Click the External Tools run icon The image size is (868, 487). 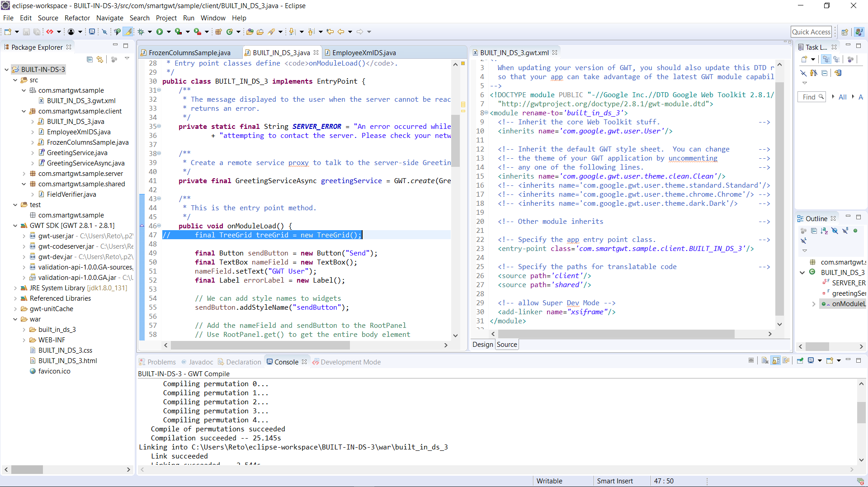click(198, 32)
